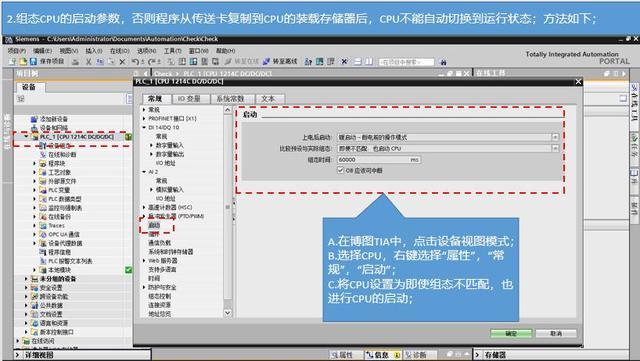Expand the 详细视图 panel

(18, 355)
